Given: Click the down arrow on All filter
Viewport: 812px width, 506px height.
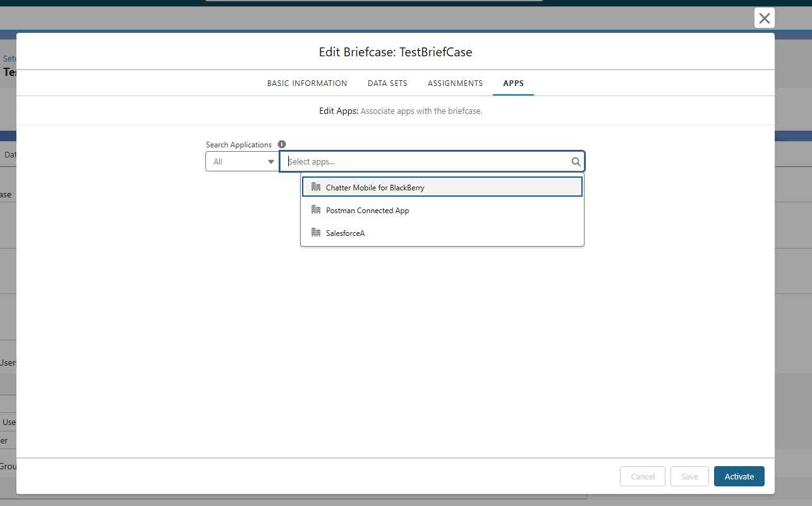Looking at the screenshot, I should [x=270, y=162].
